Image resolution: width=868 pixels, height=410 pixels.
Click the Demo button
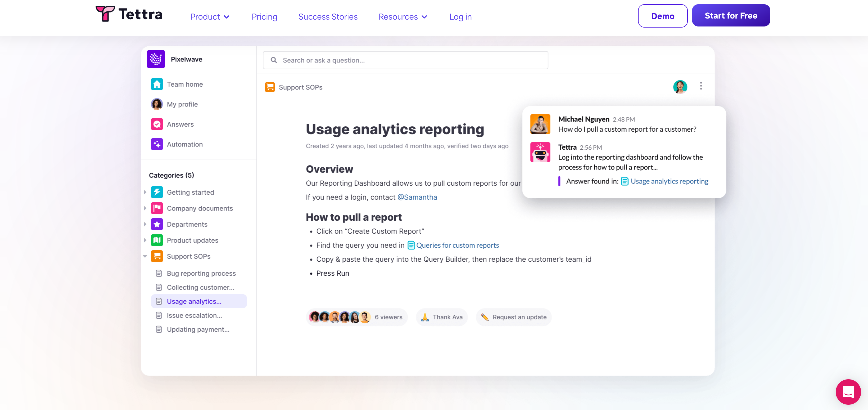pos(662,16)
